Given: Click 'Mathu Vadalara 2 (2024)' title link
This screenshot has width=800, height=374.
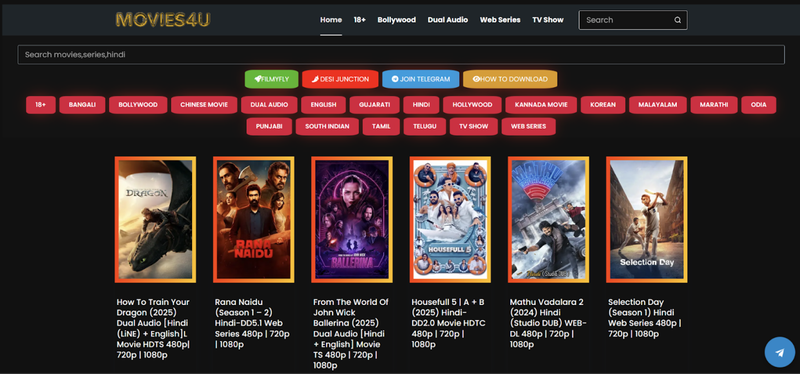Looking at the screenshot, I should point(548,323).
